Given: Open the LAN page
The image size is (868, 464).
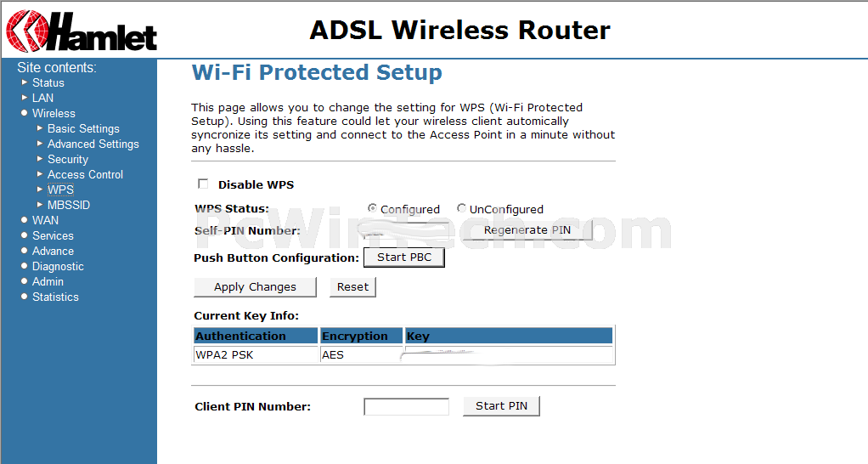Looking at the screenshot, I should pos(42,98).
